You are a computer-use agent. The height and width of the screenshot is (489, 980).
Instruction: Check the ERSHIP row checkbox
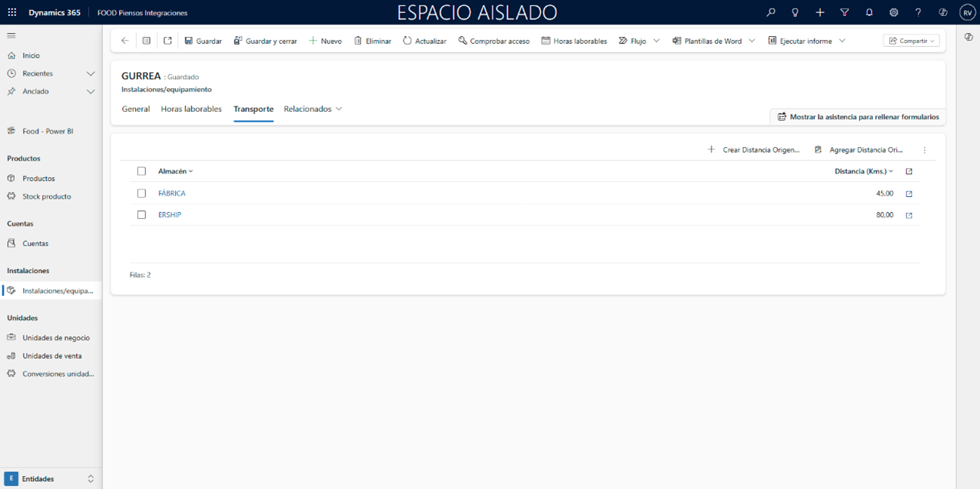(x=141, y=215)
